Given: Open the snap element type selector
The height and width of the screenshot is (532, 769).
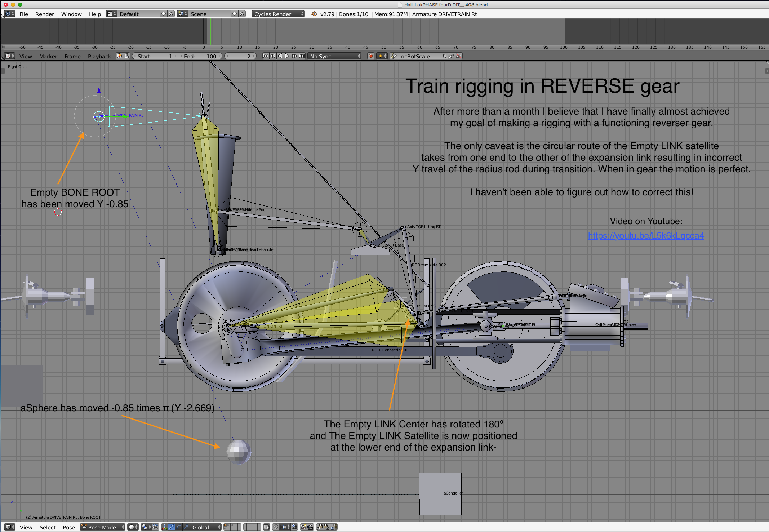Looking at the screenshot, I should [x=285, y=527].
